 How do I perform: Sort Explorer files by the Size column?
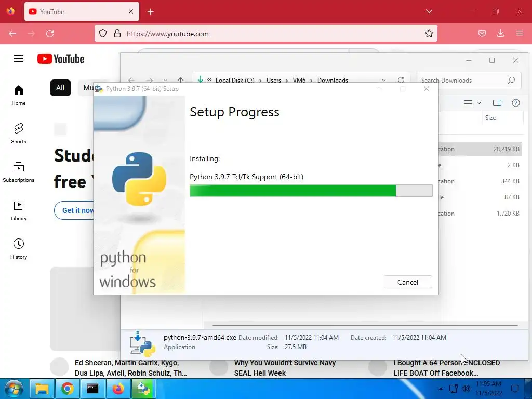click(x=502, y=118)
